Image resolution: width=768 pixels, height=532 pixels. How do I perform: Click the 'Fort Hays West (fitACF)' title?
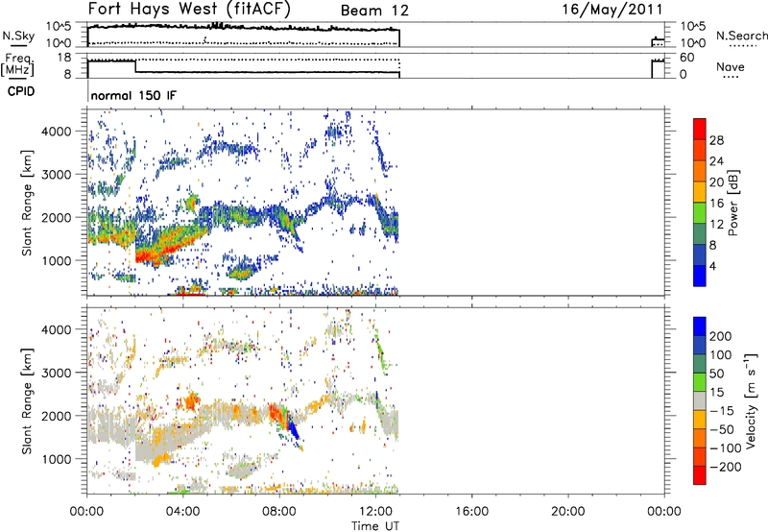pyautogui.click(x=189, y=9)
